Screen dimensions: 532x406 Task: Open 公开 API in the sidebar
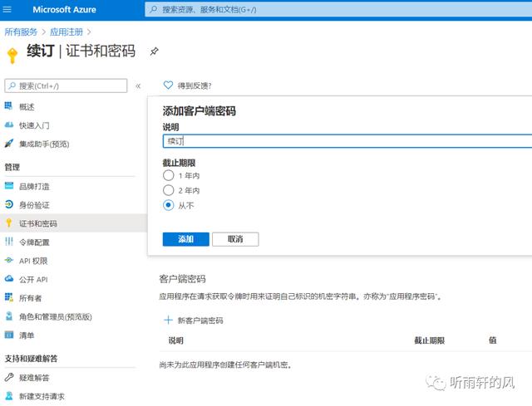(33, 280)
